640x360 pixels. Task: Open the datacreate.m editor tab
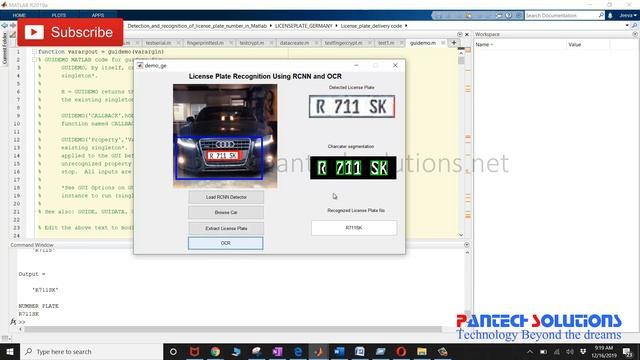294,43
